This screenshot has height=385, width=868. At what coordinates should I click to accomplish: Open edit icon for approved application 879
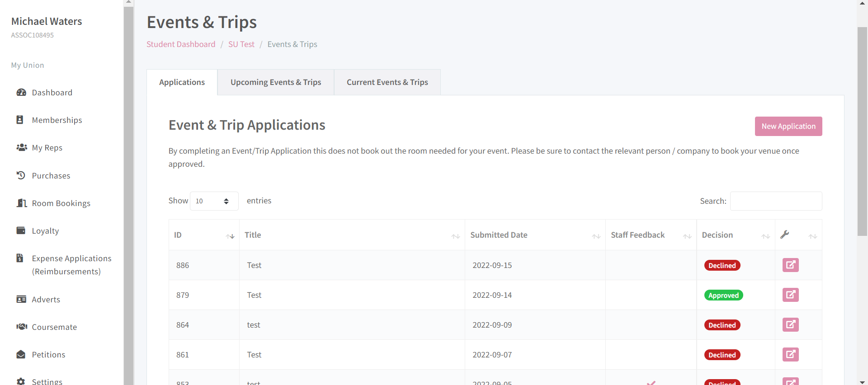[x=790, y=295]
